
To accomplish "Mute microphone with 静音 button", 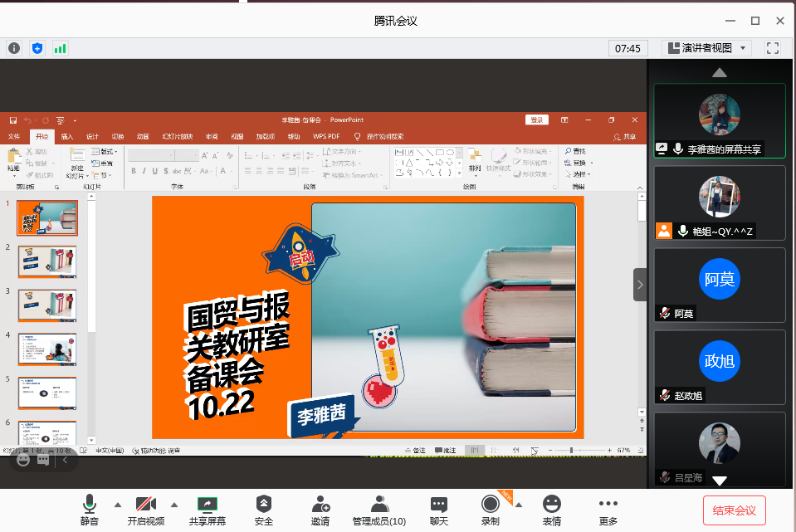I will (90, 510).
